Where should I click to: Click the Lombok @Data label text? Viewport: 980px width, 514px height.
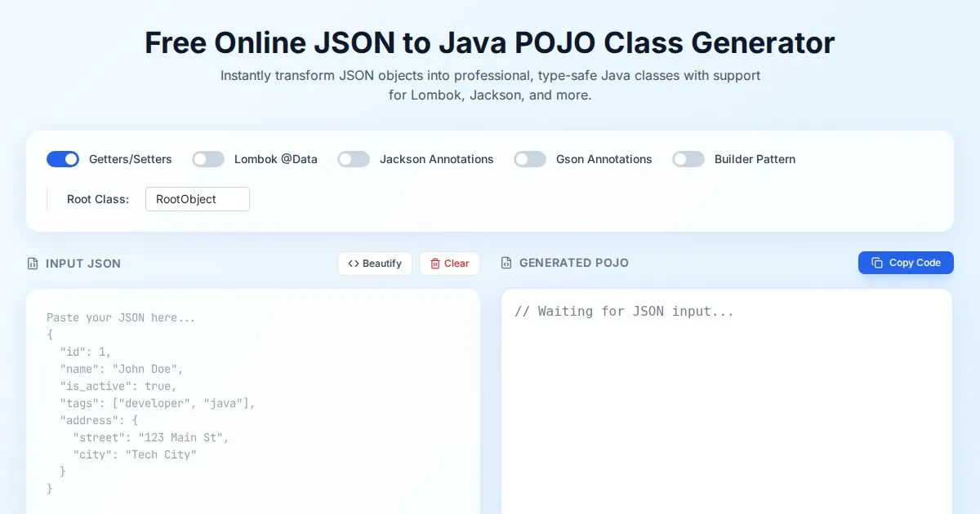pyautogui.click(x=276, y=159)
